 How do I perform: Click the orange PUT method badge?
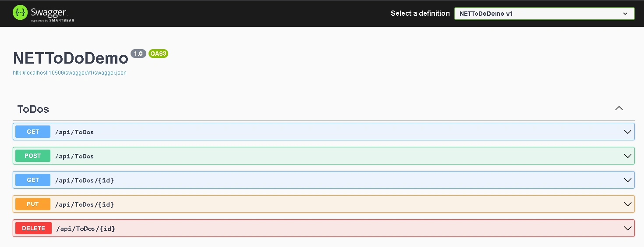(33, 204)
